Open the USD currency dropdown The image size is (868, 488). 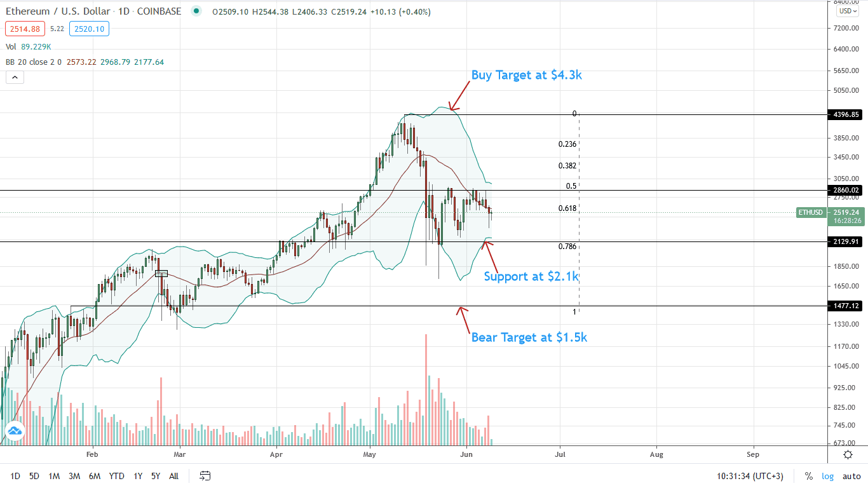[x=848, y=11]
